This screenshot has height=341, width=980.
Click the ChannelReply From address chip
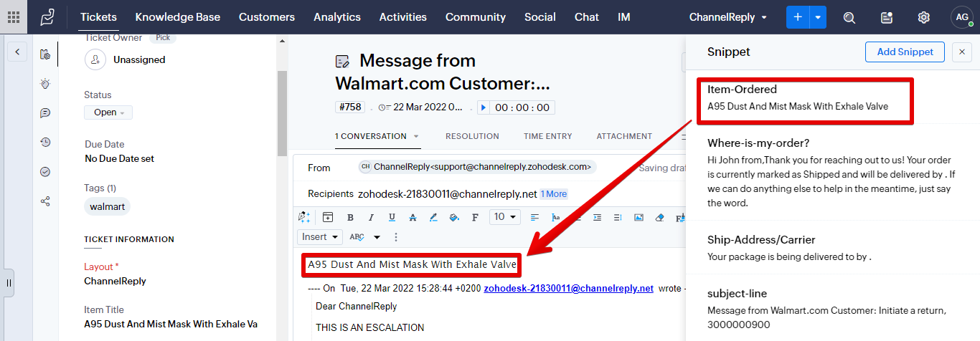(x=477, y=167)
